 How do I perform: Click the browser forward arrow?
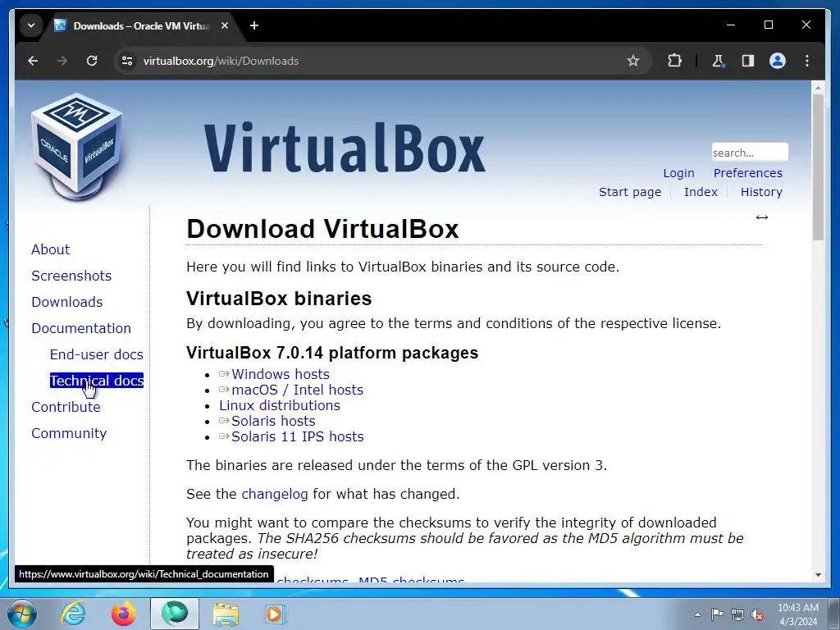(x=62, y=61)
